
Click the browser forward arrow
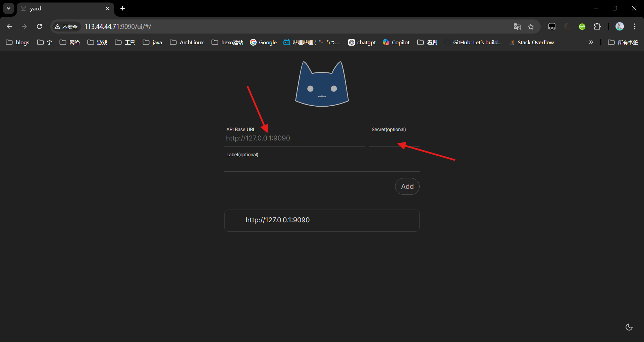(24, 26)
